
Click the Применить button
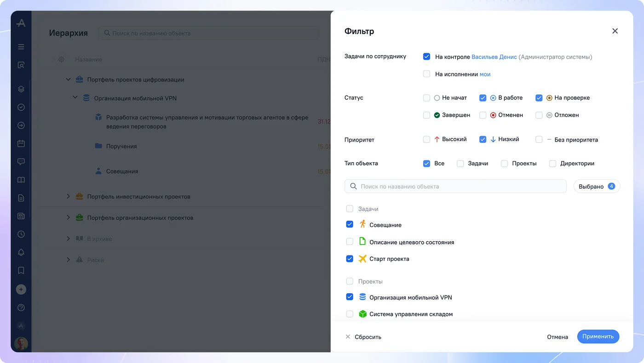pos(598,336)
